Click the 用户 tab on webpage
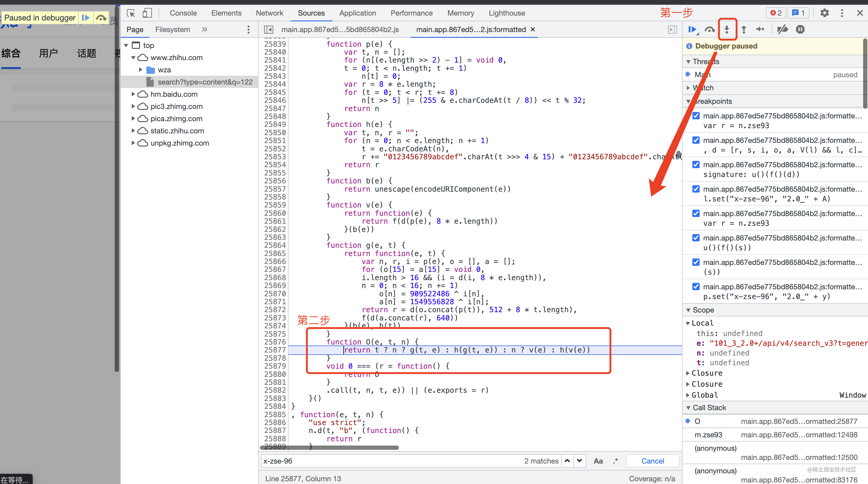The height and width of the screenshot is (484, 868). pos(48,53)
